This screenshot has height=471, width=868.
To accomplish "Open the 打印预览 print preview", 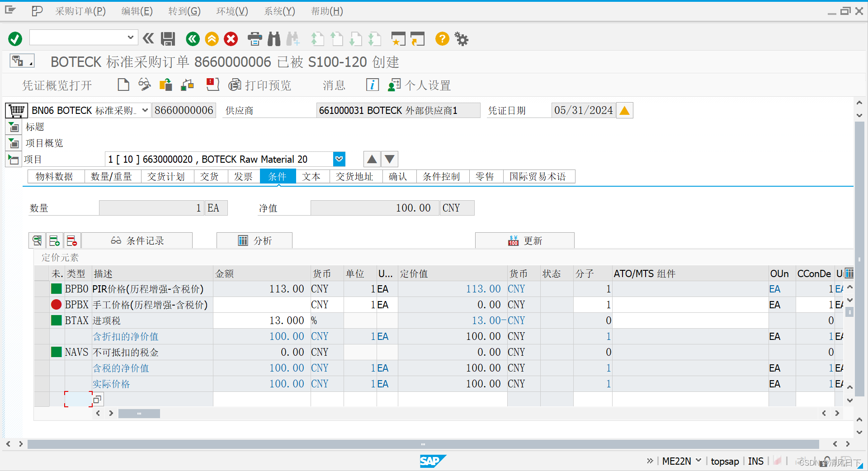I will pos(260,85).
